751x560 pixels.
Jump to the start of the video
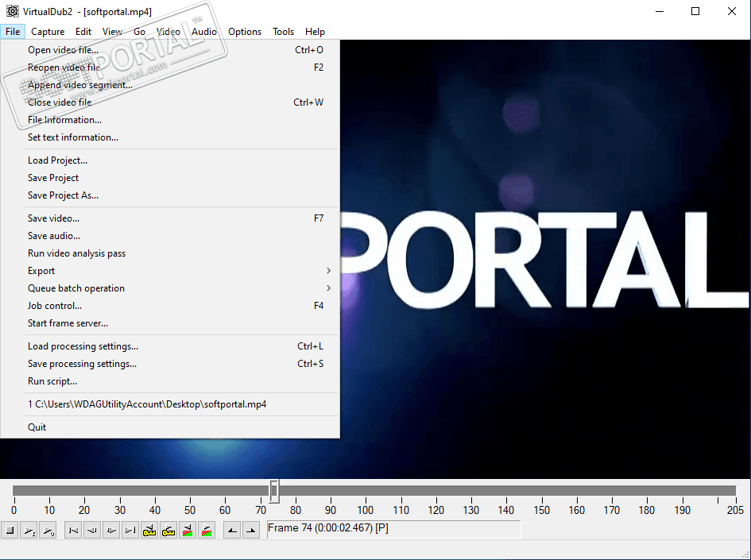point(73,531)
